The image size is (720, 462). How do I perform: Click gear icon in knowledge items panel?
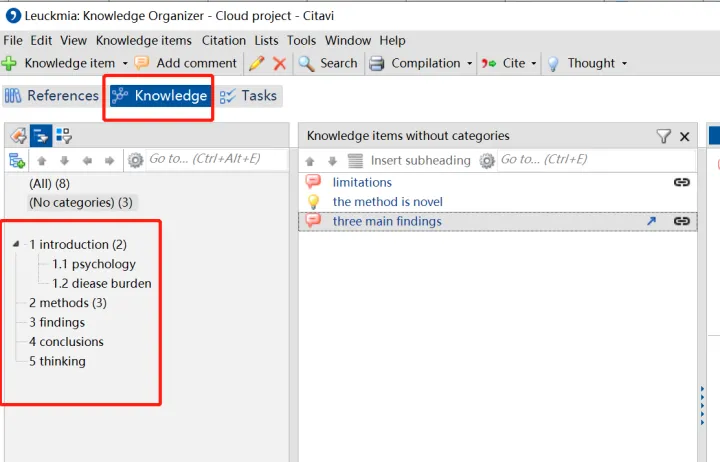pyautogui.click(x=487, y=161)
